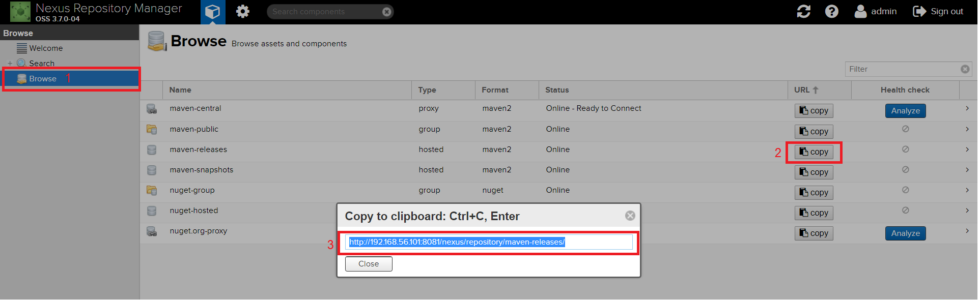The width and height of the screenshot is (980, 300).
Task: Click 'Online - Ready to Connect' status text
Action: click(594, 108)
